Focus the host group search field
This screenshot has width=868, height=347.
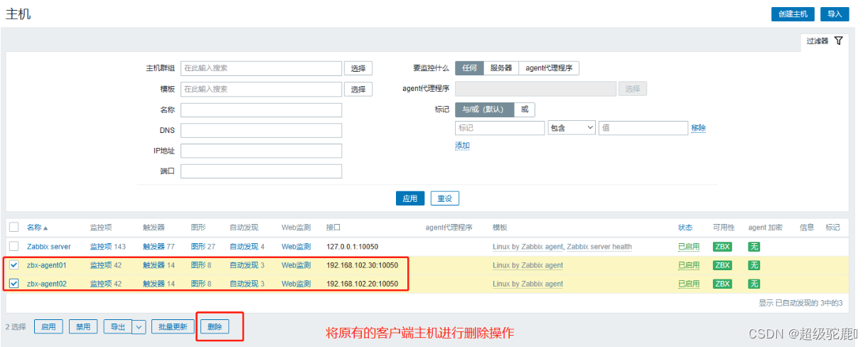click(261, 68)
